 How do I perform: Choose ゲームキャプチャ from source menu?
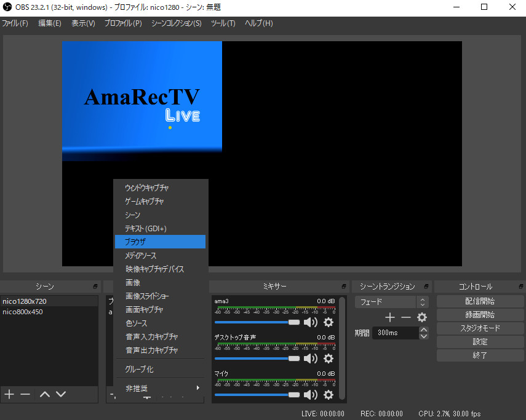click(161, 201)
